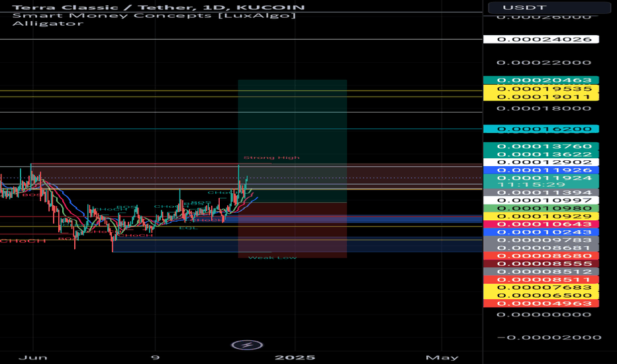Click the dark red 0.00008555 price label
Viewport: 617px width, 364px height.
point(541,263)
